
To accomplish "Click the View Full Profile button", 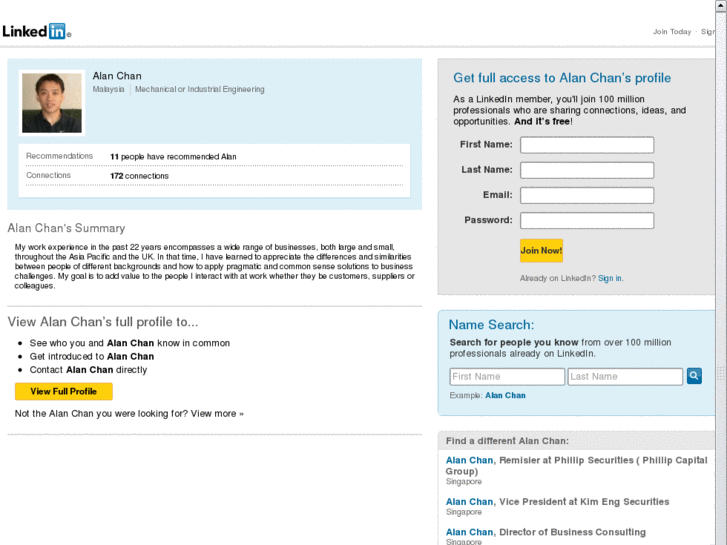I will click(x=64, y=391).
